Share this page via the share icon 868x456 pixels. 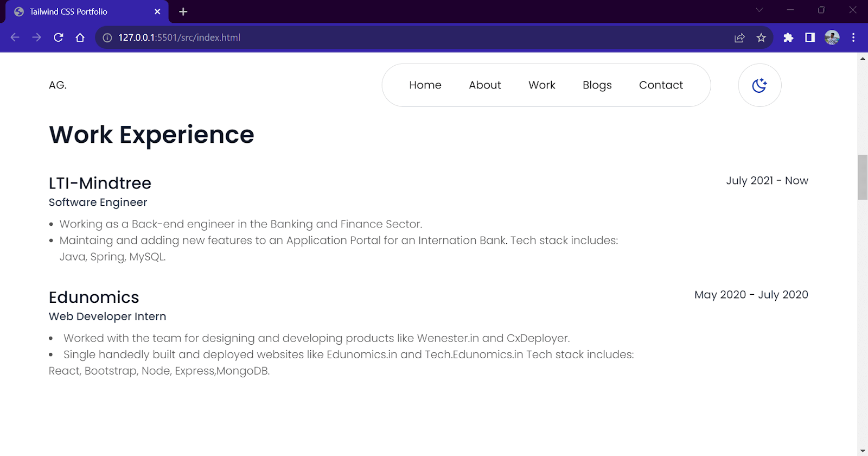[739, 37]
